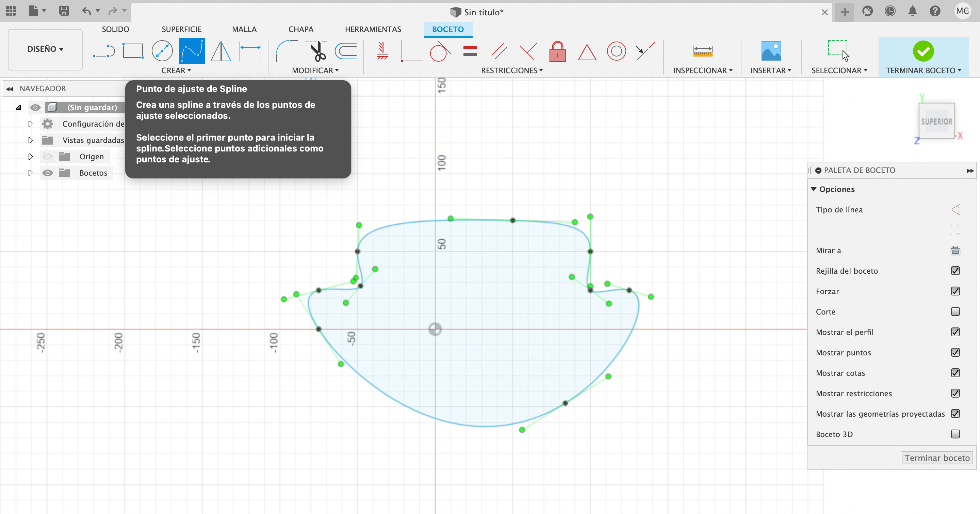Collapse the Opciones section

[814, 189]
